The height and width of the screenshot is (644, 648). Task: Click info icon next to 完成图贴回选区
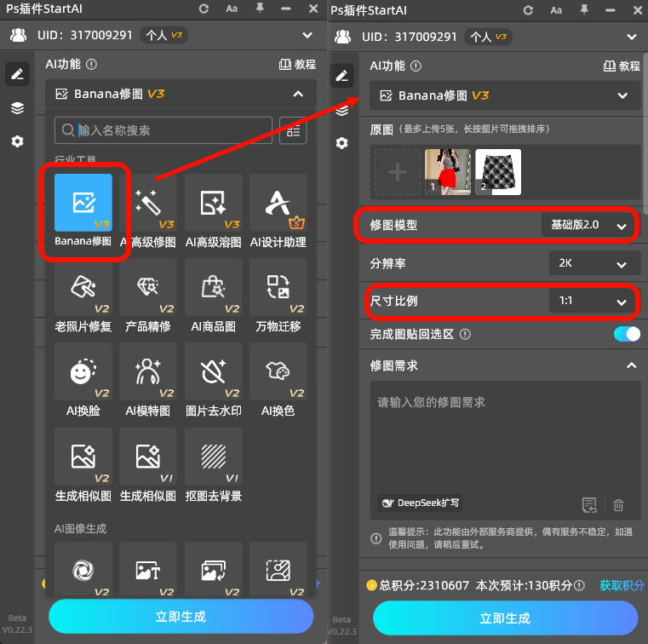[465, 334]
